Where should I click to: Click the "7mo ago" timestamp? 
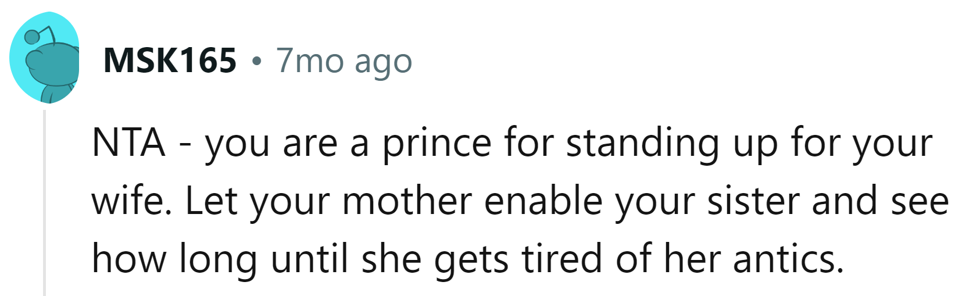[344, 60]
